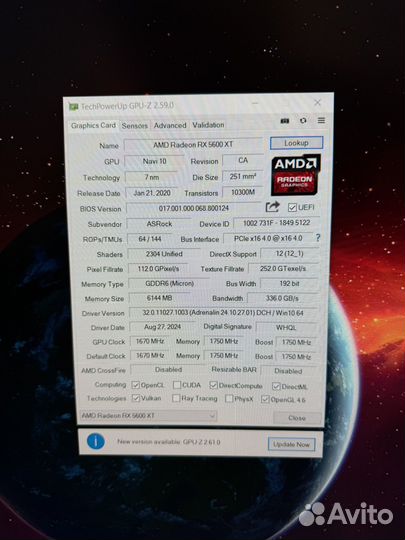This screenshot has height=540, width=405.
Task: Click the refresh icon in GPU-Z toolbar
Action: [x=303, y=121]
